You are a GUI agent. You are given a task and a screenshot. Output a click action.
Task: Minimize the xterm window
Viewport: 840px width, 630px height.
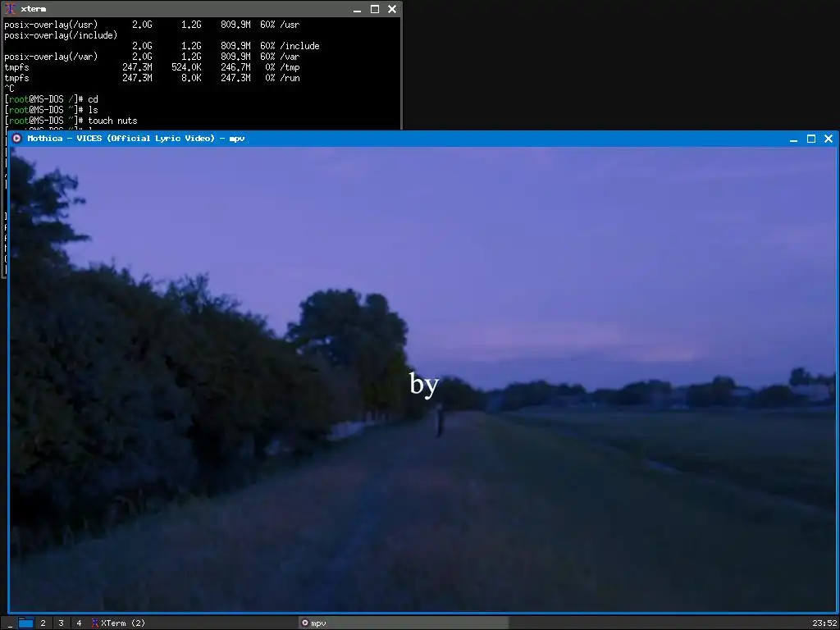click(x=358, y=9)
